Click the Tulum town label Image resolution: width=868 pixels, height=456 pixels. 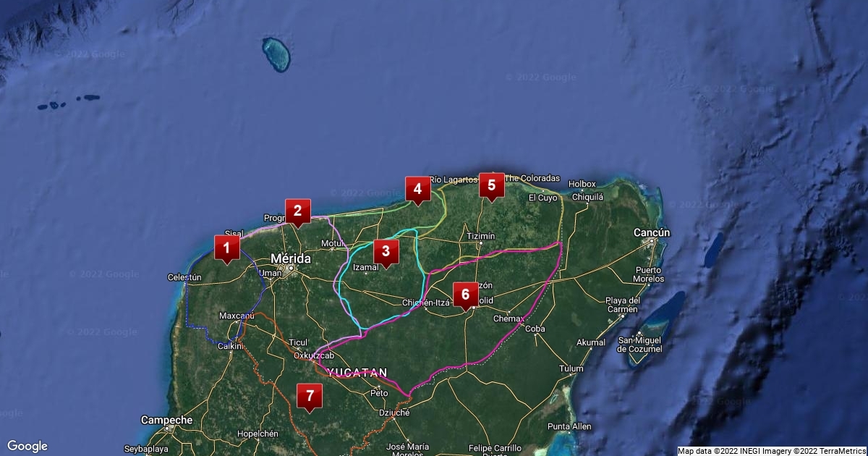coord(571,368)
